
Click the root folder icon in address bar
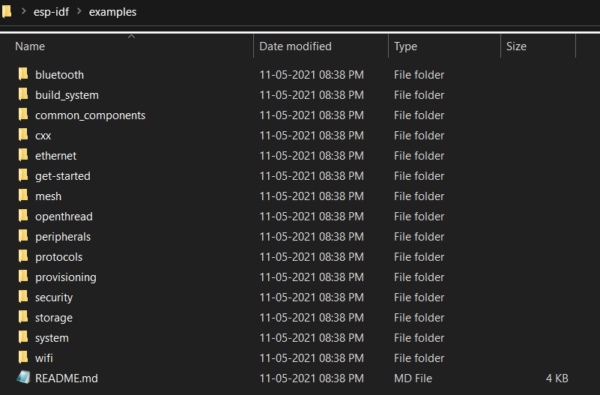[x=7, y=11]
